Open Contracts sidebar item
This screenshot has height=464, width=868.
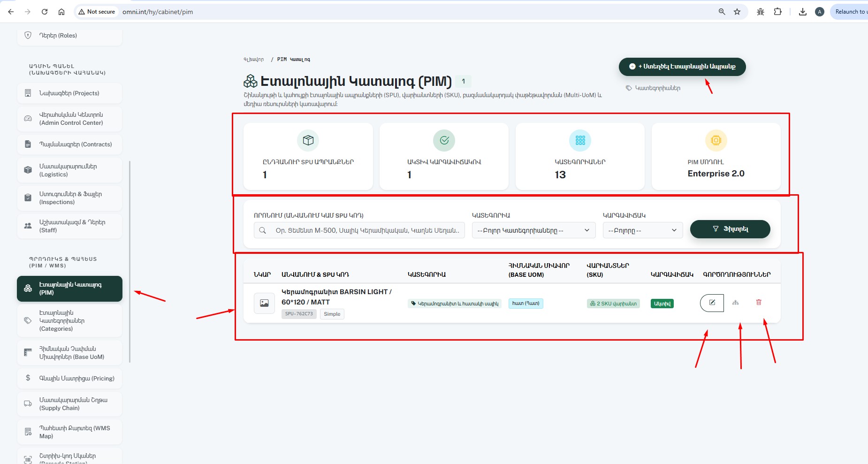coord(69,145)
